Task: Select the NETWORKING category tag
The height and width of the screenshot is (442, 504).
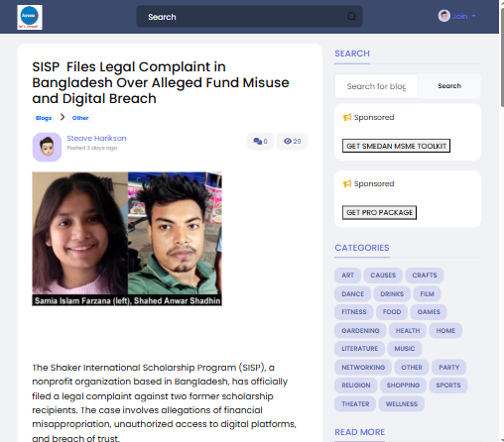Action: pos(363,368)
